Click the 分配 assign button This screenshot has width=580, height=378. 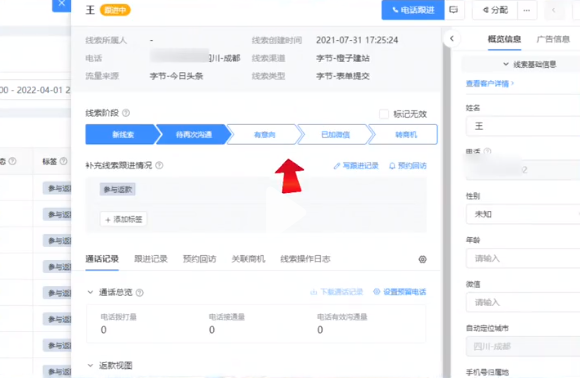coord(495,10)
